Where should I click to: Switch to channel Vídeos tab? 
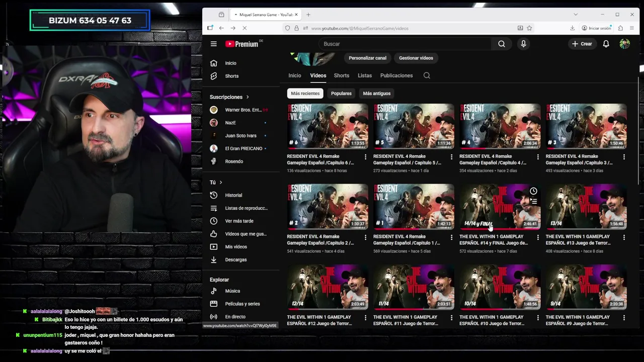(x=318, y=75)
